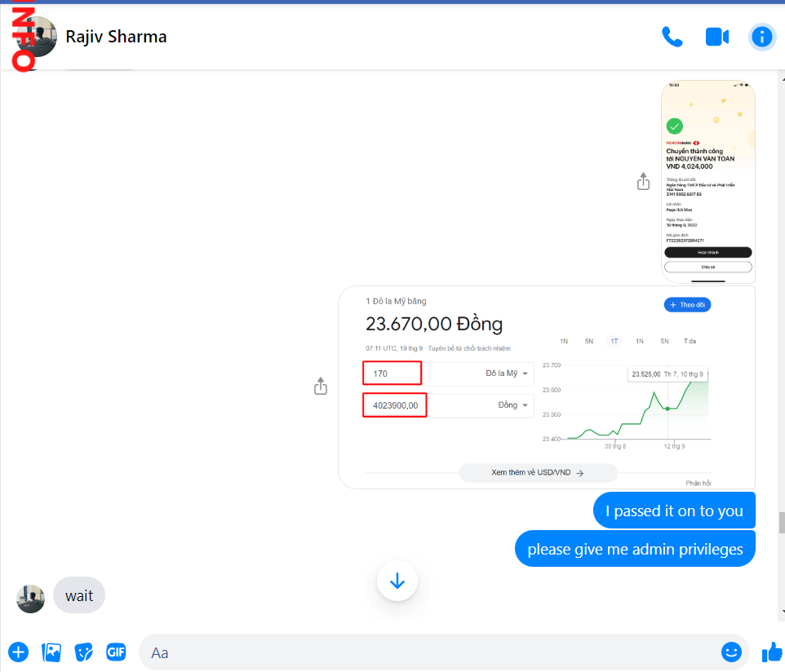Open Rajiv Sharma's profile from header name
Viewport: 785px width, 672px height.
point(116,37)
